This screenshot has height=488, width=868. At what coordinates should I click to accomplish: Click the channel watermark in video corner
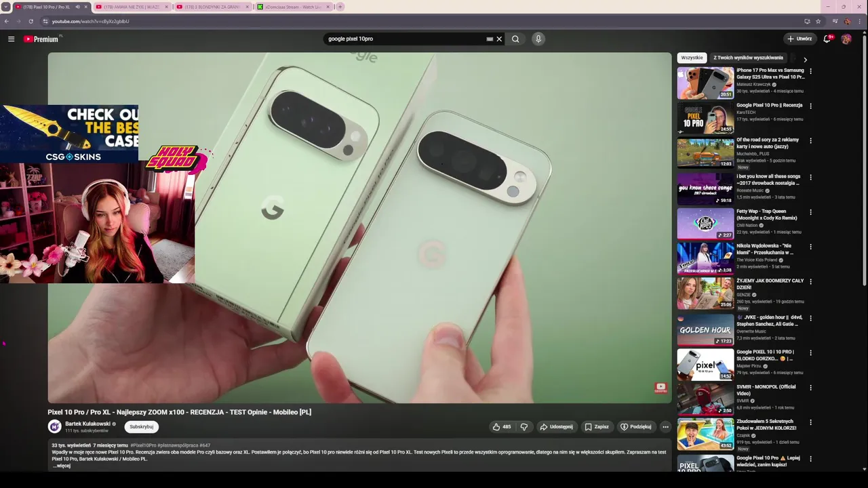tap(660, 388)
